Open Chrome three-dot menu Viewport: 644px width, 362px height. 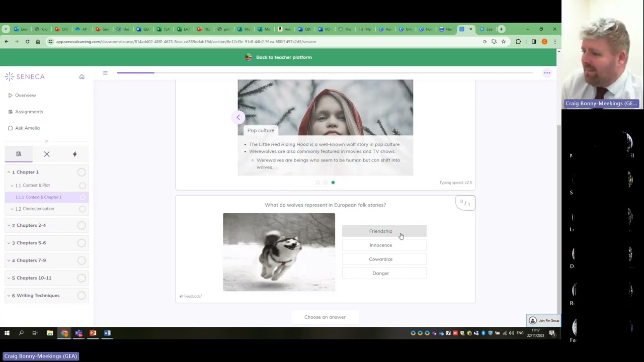click(x=554, y=42)
